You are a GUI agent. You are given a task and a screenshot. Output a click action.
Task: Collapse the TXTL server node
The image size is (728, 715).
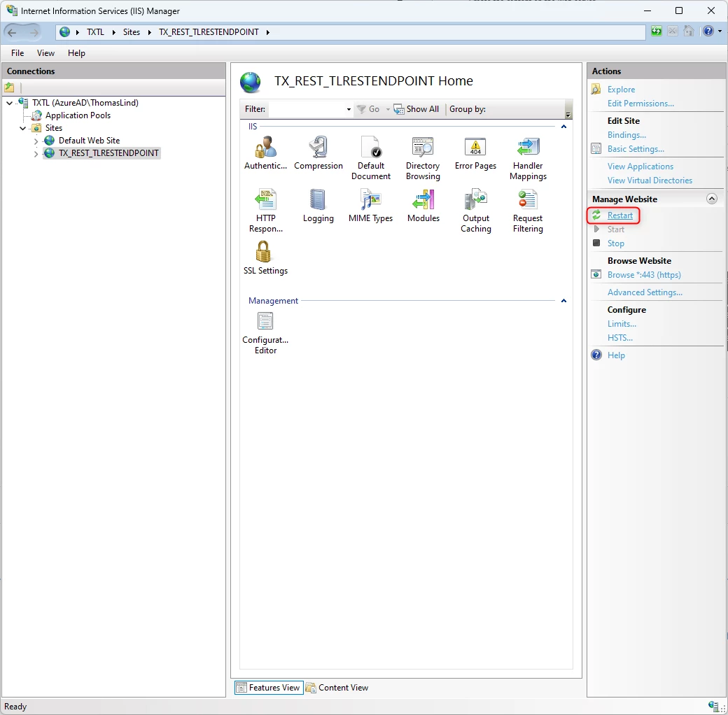9,103
